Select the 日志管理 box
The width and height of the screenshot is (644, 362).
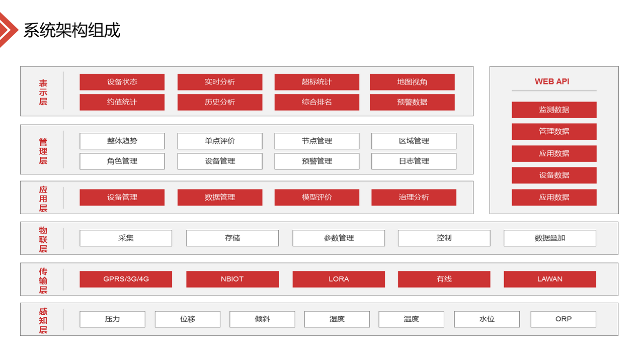point(414,161)
